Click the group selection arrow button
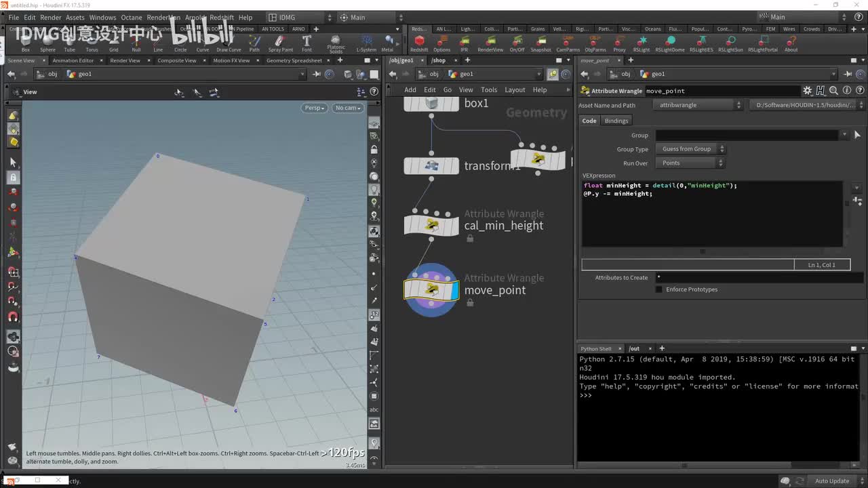 coord(857,135)
